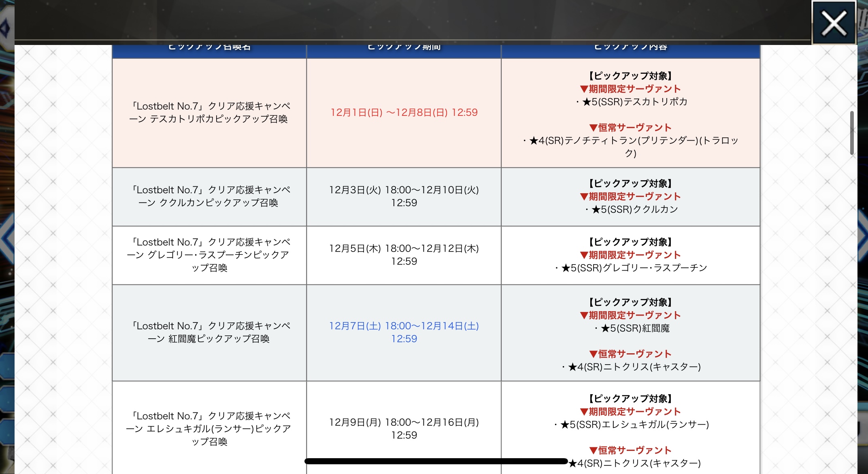Viewport: 868px width, 474px height.
Task: Click the red 12月1日～12月8日 period text
Action: click(x=404, y=113)
